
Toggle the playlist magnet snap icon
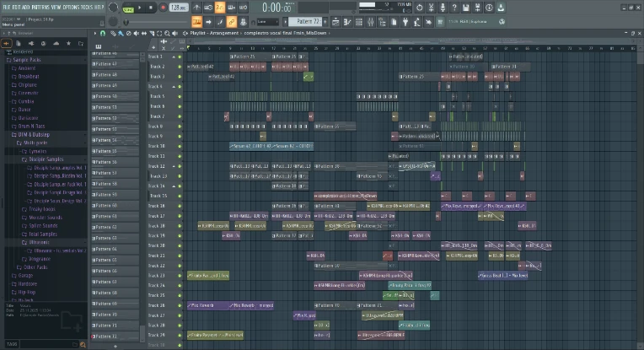click(103, 33)
